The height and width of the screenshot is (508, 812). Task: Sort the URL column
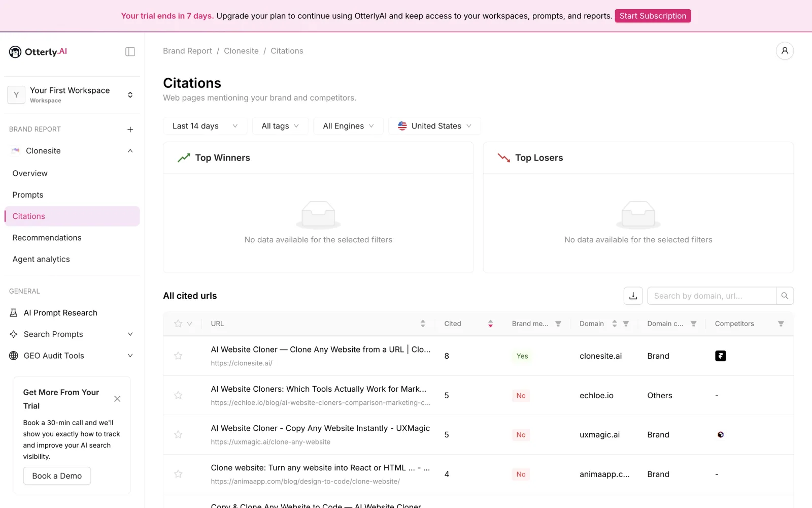[423, 324]
